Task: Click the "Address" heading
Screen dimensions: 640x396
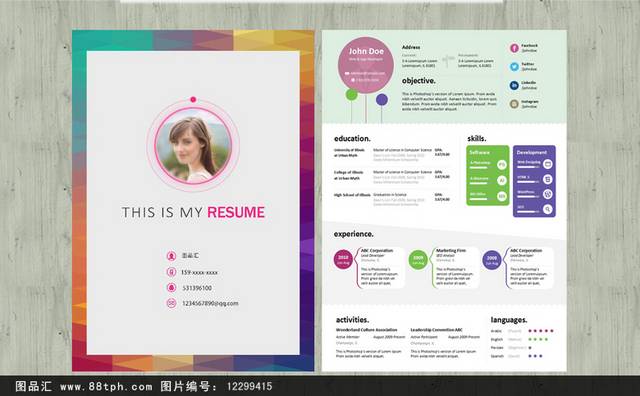Action: point(411,47)
